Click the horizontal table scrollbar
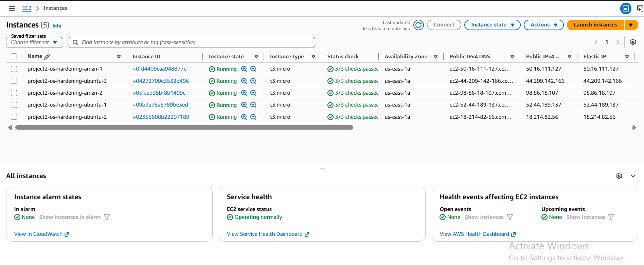The image size is (644, 265). tap(184, 128)
